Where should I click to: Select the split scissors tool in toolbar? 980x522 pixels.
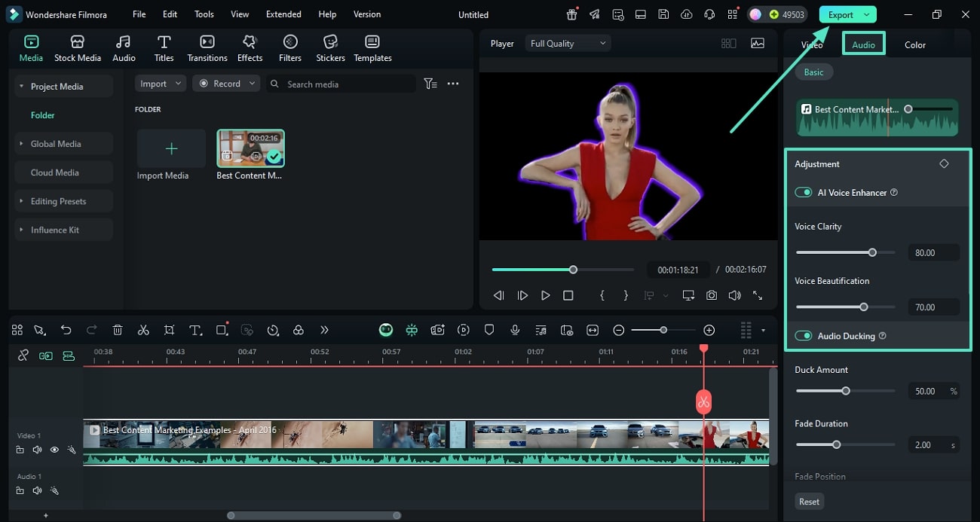click(x=143, y=330)
